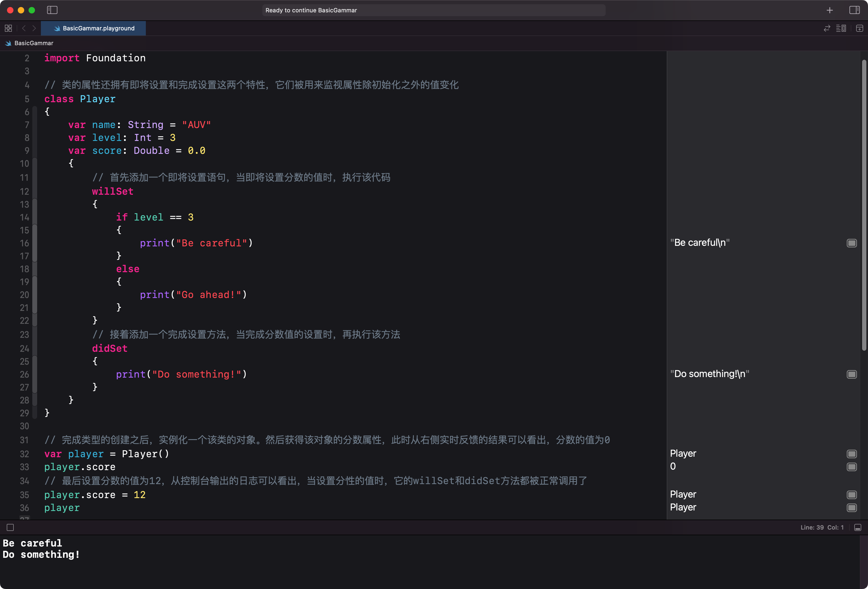This screenshot has height=589, width=868.
Task: Click "var player = Player()" on line 32
Action: tap(107, 454)
